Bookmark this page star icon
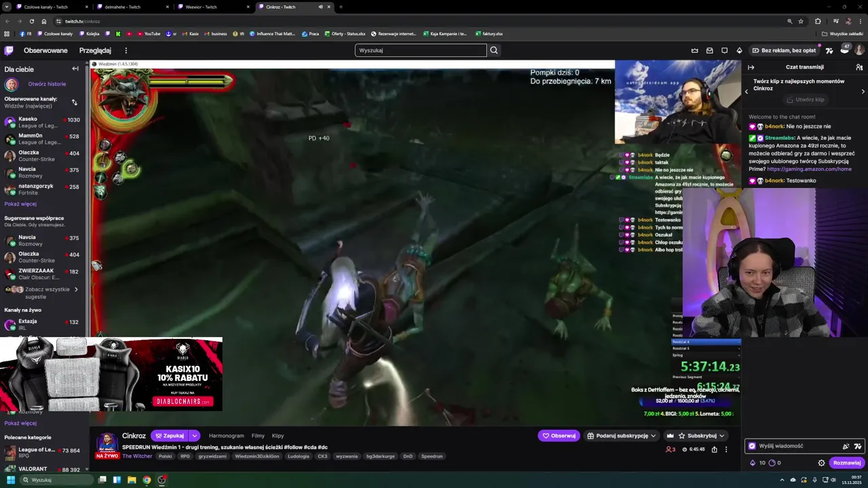Screen dimensions: 868x488 (x=801, y=21)
